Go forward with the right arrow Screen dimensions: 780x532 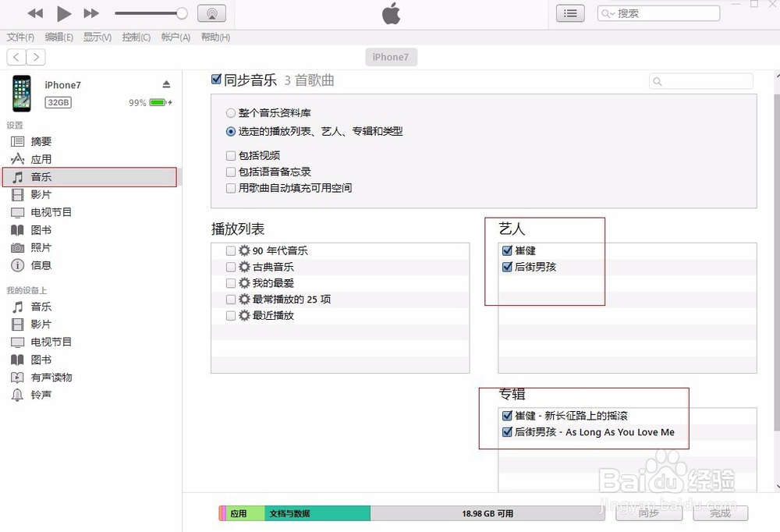point(36,57)
